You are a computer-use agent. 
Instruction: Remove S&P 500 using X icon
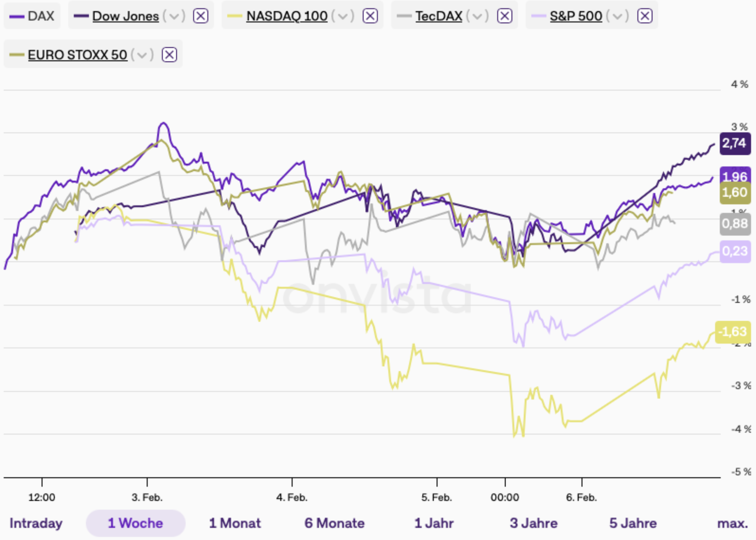tap(644, 16)
